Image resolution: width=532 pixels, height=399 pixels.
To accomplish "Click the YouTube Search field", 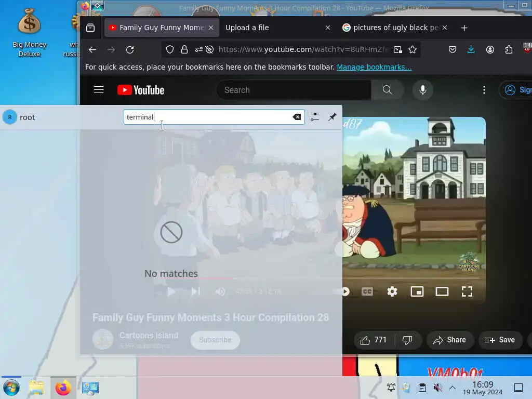I will click(294, 90).
